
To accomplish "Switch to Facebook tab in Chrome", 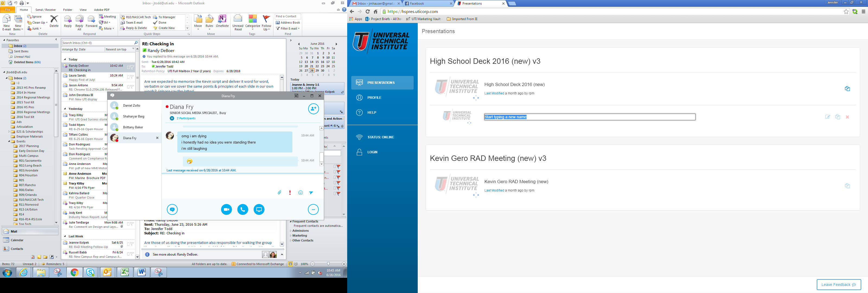I will click(428, 3).
